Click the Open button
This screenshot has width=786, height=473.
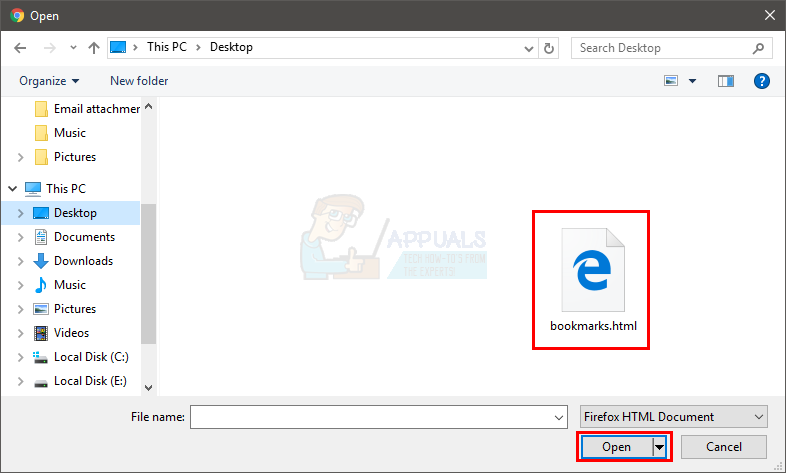[x=617, y=447]
